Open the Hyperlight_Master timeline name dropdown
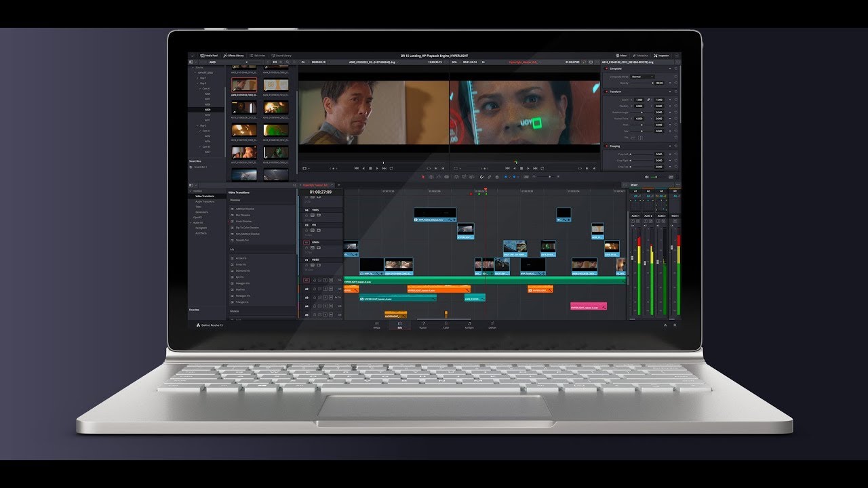 [x=524, y=62]
